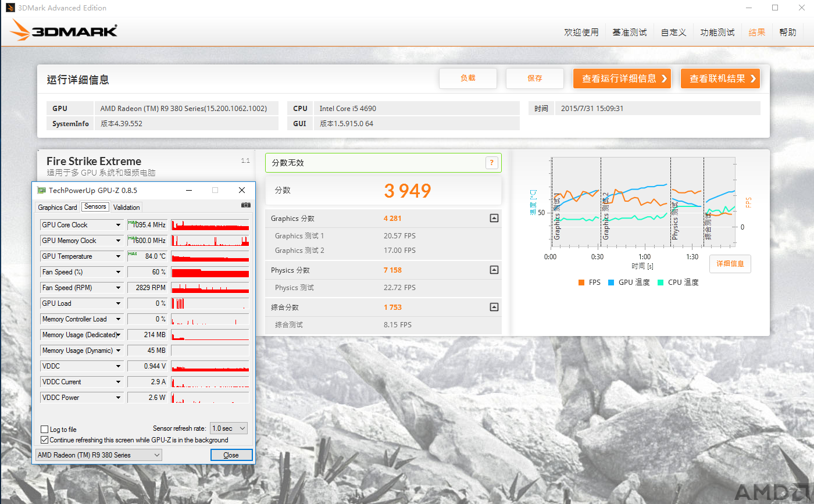Click the 84.0 °C temperature value
The height and width of the screenshot is (504, 814).
click(147, 256)
